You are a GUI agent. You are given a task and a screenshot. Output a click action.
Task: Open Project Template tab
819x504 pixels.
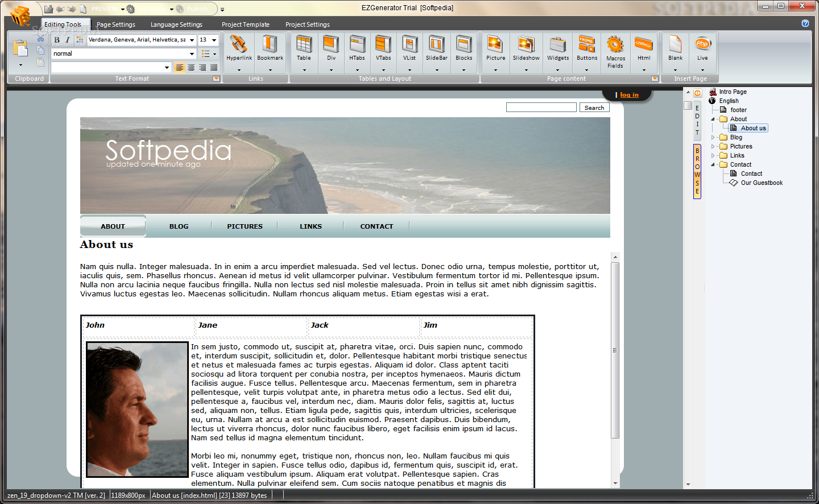point(246,24)
